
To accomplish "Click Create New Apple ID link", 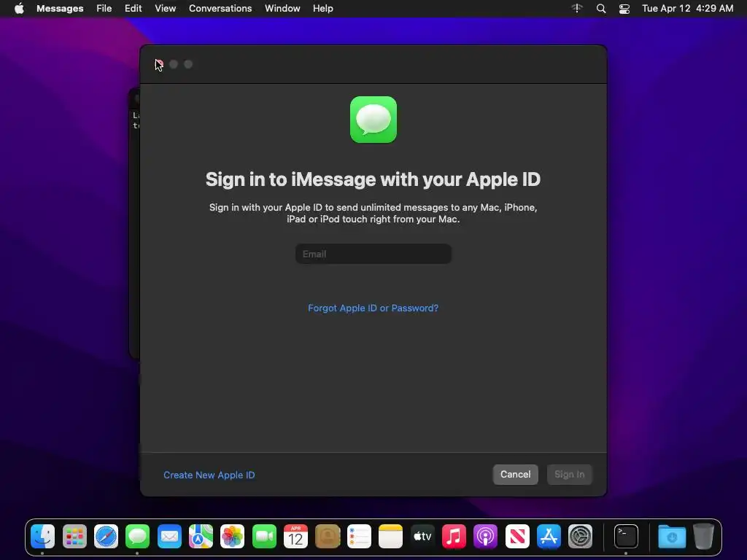I will coord(209,475).
